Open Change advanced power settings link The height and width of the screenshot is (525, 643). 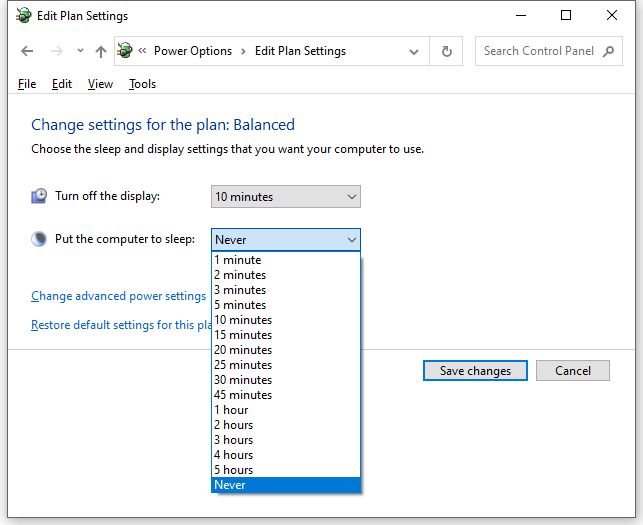coord(119,296)
